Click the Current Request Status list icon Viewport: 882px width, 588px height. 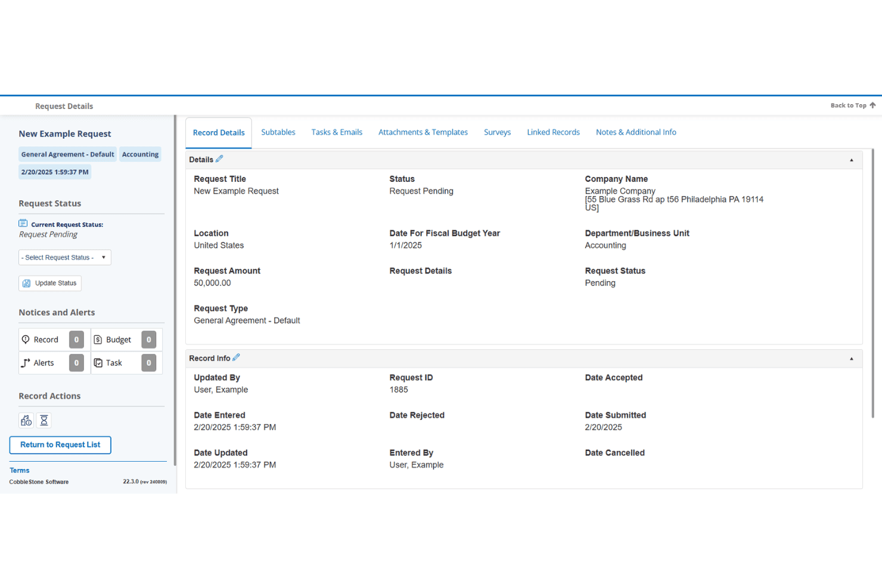click(x=23, y=223)
